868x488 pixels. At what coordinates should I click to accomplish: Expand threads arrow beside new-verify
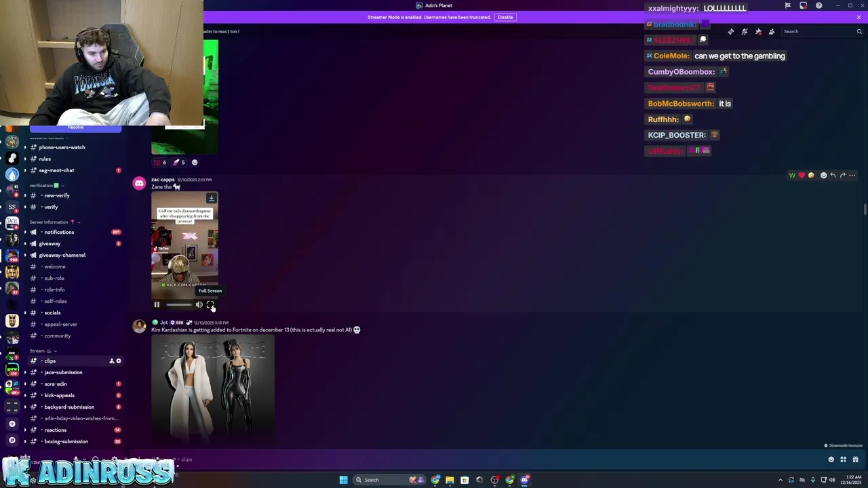point(25,195)
